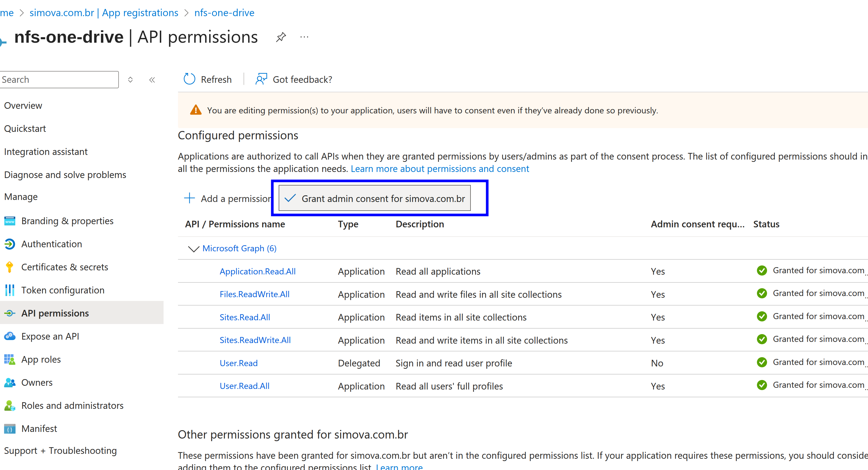Screen dimensions: 868x470
Task: Collapse the sidebar with double-chevron icon
Action: point(152,80)
